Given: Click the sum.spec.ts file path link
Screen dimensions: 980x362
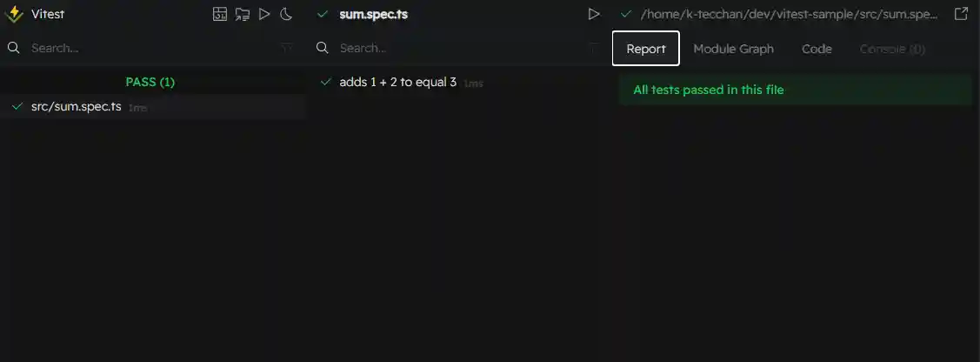Looking at the screenshot, I should 791,14.
